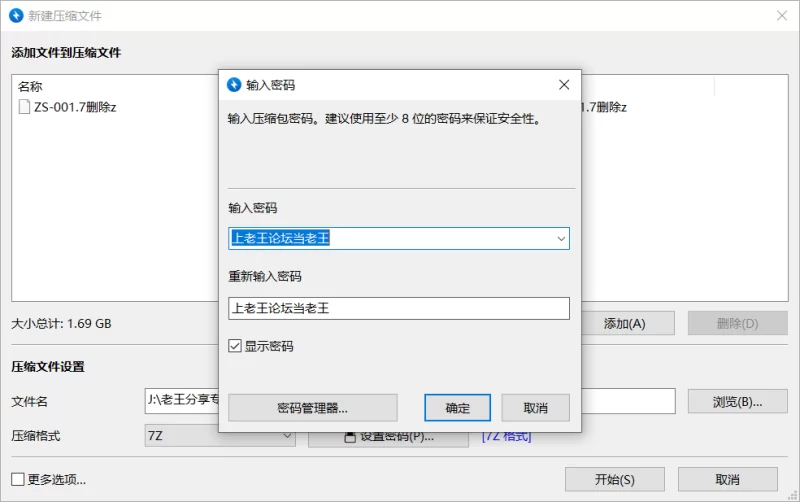Select the file icon of ZS-001.7删除z
This screenshot has width=800, height=502.
(x=24, y=107)
